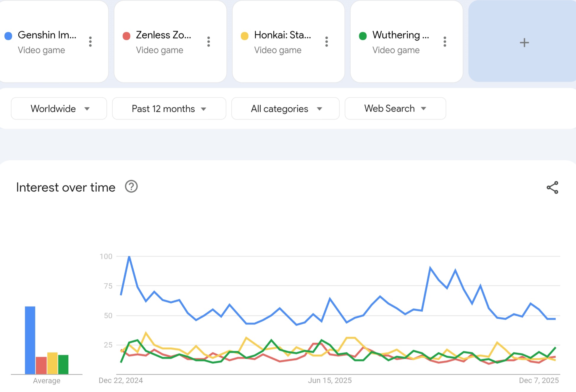Click the green Wuthering average bar
This screenshot has height=392, width=576.
click(63, 364)
